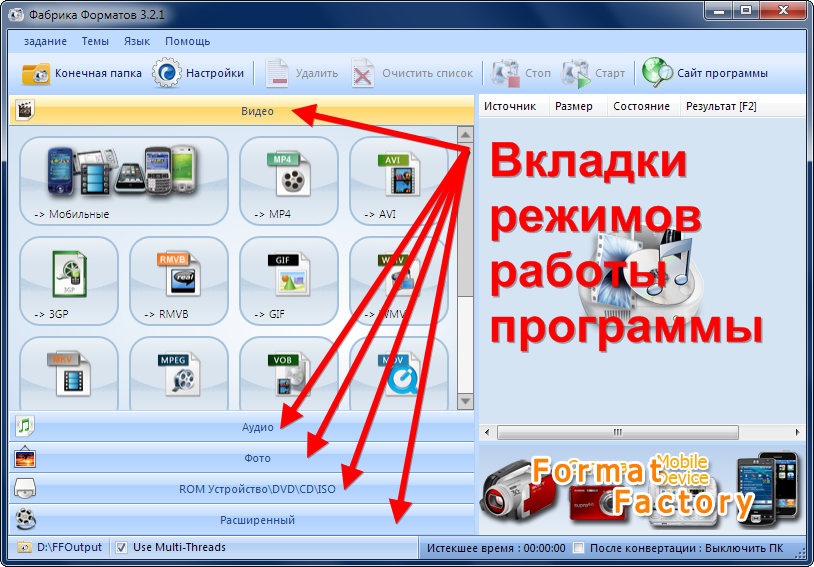Click the Результат [F2] column header
The width and height of the screenshot is (814, 567).
click(745, 106)
